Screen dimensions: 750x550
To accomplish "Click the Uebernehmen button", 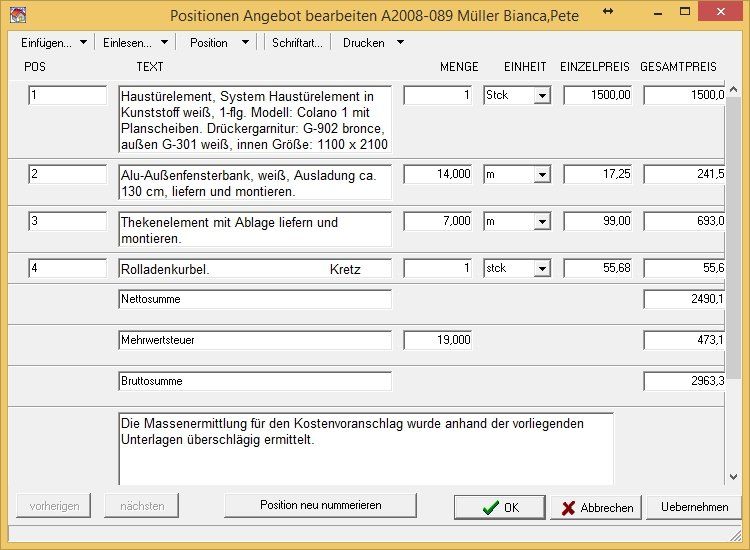I will [694, 507].
